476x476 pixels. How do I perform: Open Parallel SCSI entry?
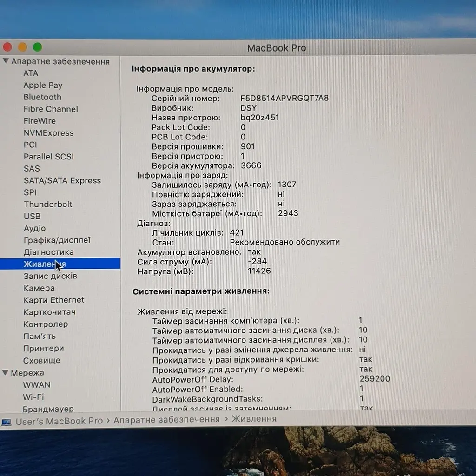click(x=48, y=157)
